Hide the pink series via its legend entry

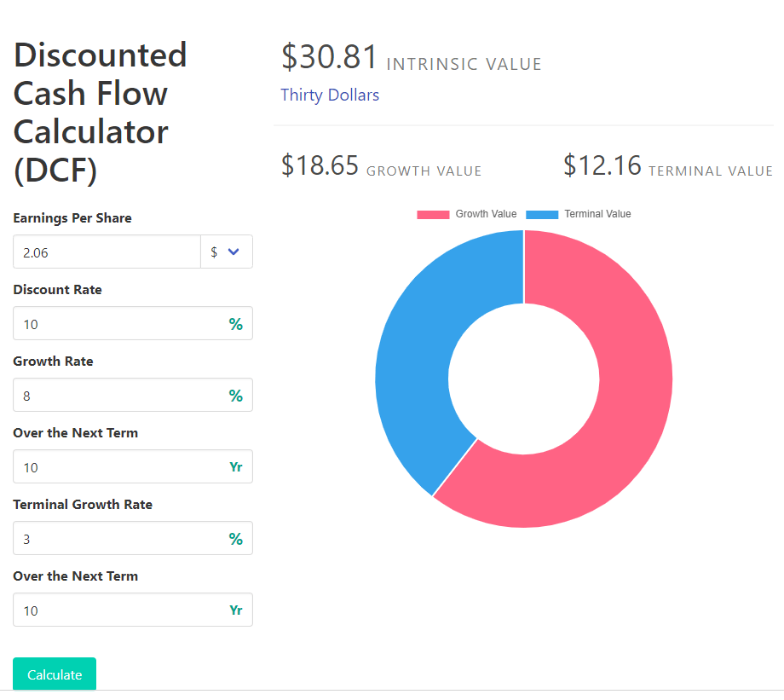point(467,214)
